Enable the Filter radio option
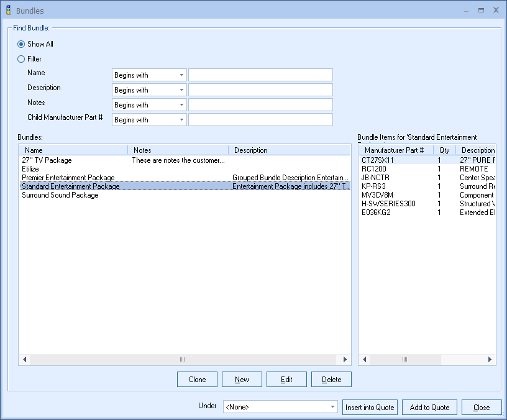The image size is (507, 420). coord(22,59)
